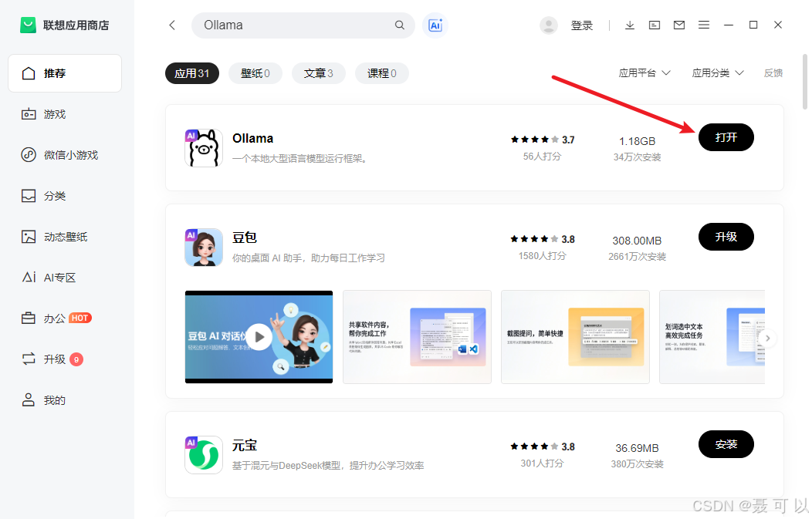This screenshot has height=519, width=812.
Task: Click 打开 button for Ollama
Action: (x=726, y=137)
